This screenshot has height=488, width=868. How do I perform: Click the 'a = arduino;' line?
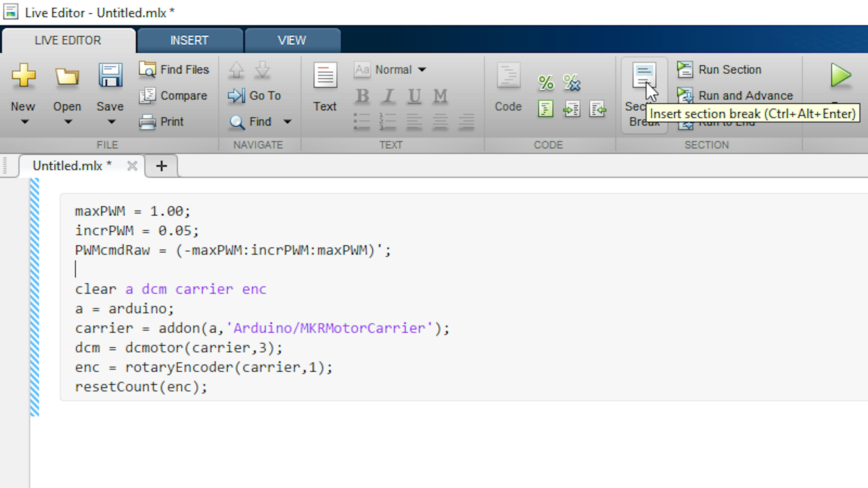(124, 309)
